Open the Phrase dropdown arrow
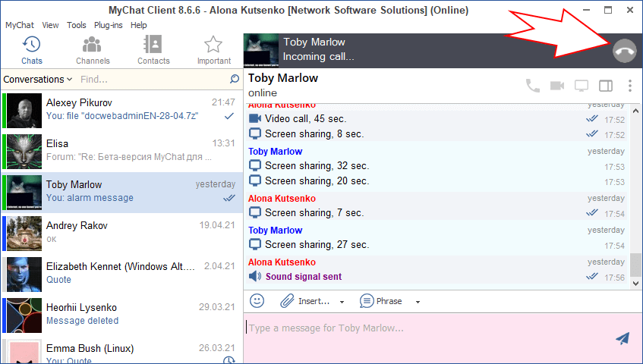 pos(418,302)
